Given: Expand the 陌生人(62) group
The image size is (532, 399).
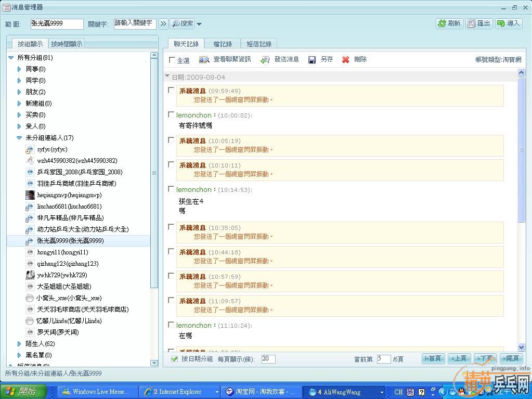Looking at the screenshot, I should point(19,344).
